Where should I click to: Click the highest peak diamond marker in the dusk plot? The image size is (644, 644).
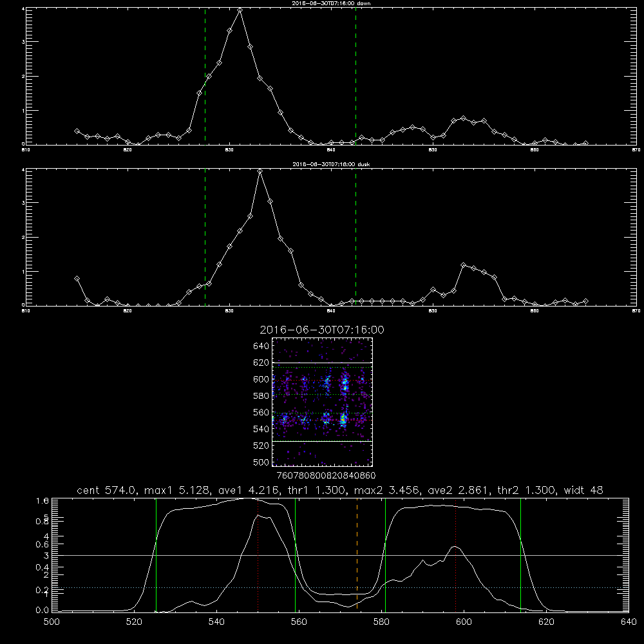(x=260, y=171)
